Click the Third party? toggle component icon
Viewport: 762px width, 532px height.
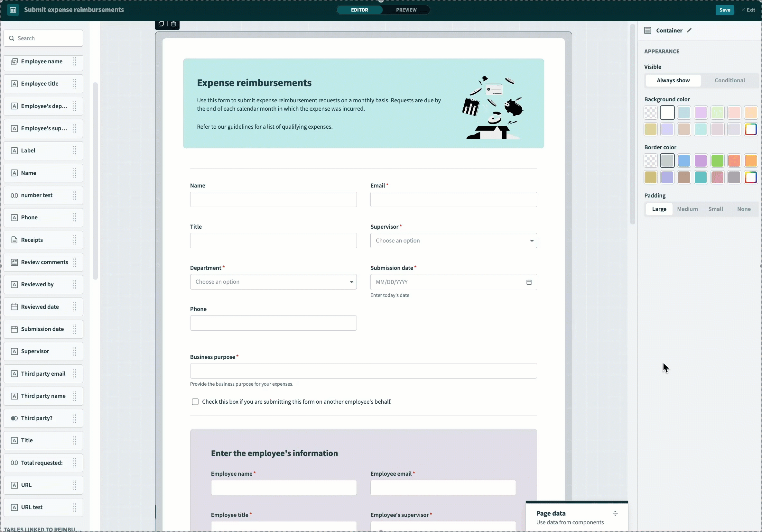(x=14, y=418)
